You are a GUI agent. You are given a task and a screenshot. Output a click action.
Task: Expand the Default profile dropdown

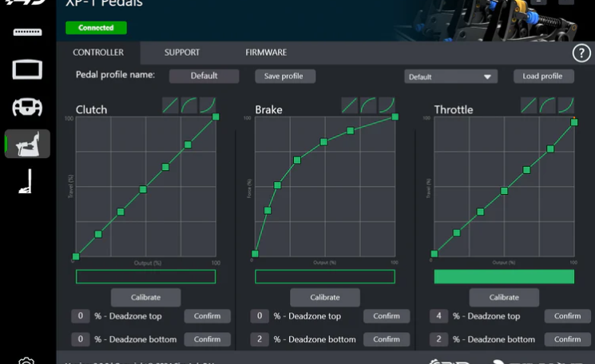pos(451,77)
